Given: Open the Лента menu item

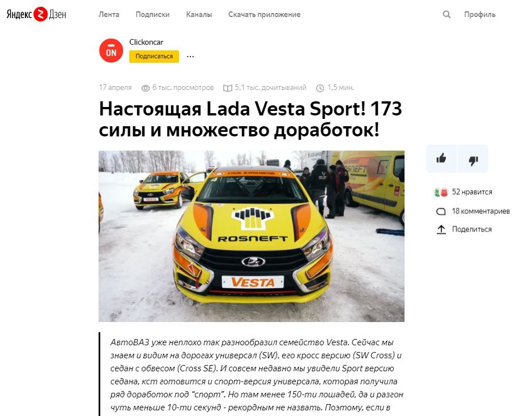Looking at the screenshot, I should click(x=109, y=15).
